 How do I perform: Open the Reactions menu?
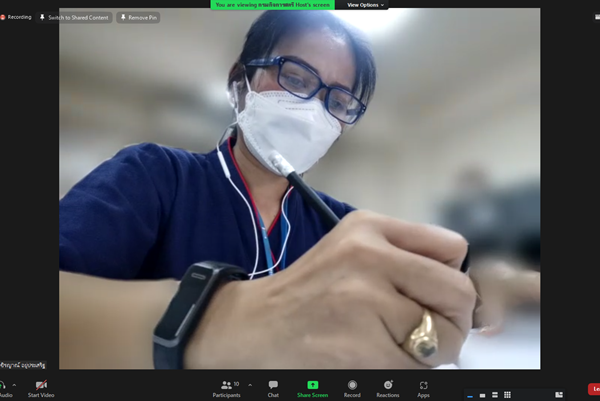point(388,389)
